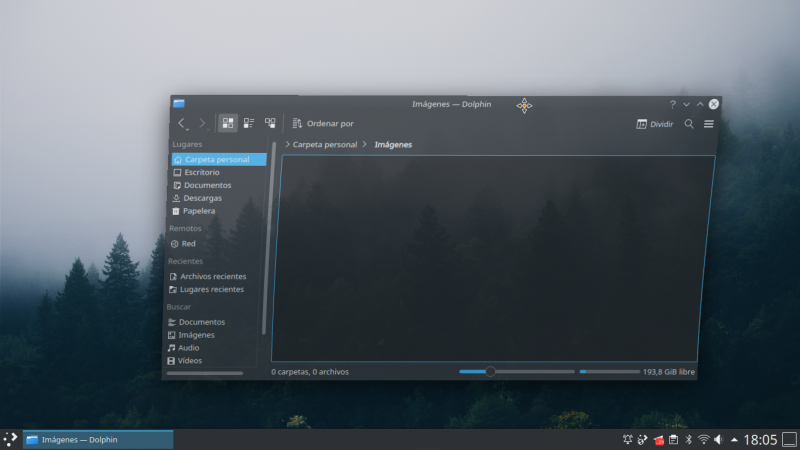Click the volume speaker tray icon
Viewport: 800px width, 450px height.
click(x=718, y=440)
